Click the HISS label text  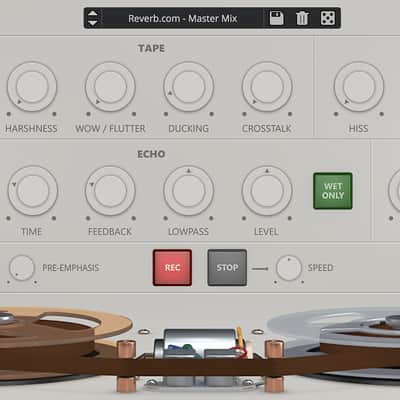tap(358, 128)
